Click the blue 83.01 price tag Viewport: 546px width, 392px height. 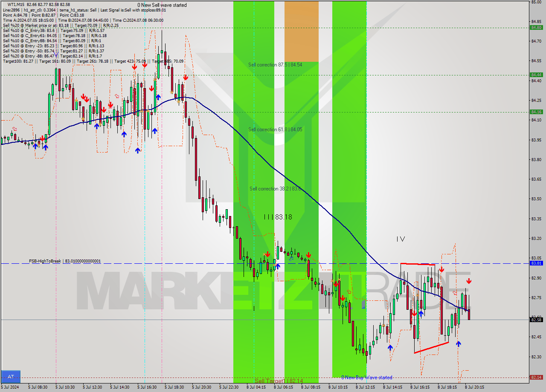click(x=536, y=263)
